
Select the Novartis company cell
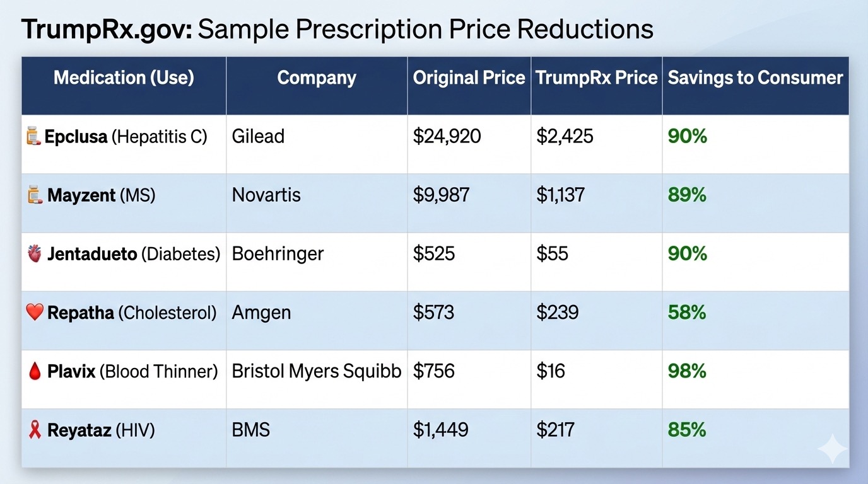click(x=266, y=195)
